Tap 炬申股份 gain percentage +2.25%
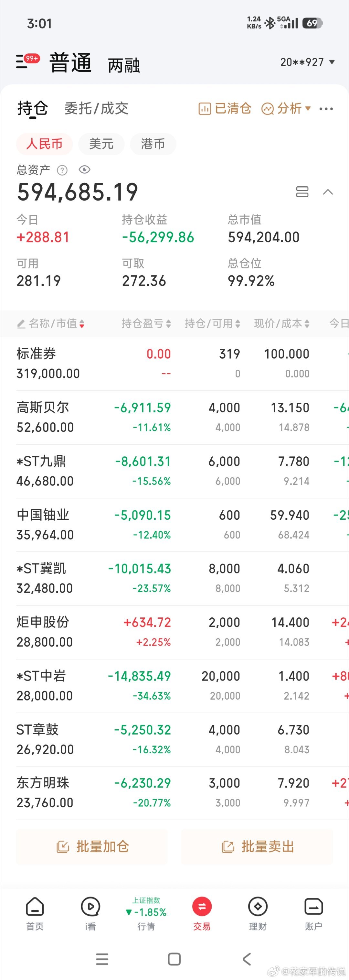Image resolution: width=349 pixels, height=980 pixels. [x=153, y=642]
